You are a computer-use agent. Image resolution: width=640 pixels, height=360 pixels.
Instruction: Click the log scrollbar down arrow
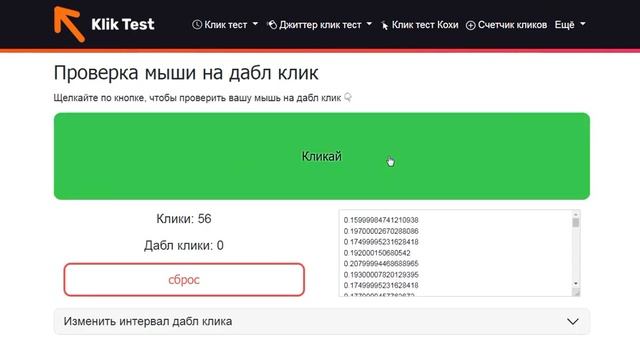[x=576, y=283]
